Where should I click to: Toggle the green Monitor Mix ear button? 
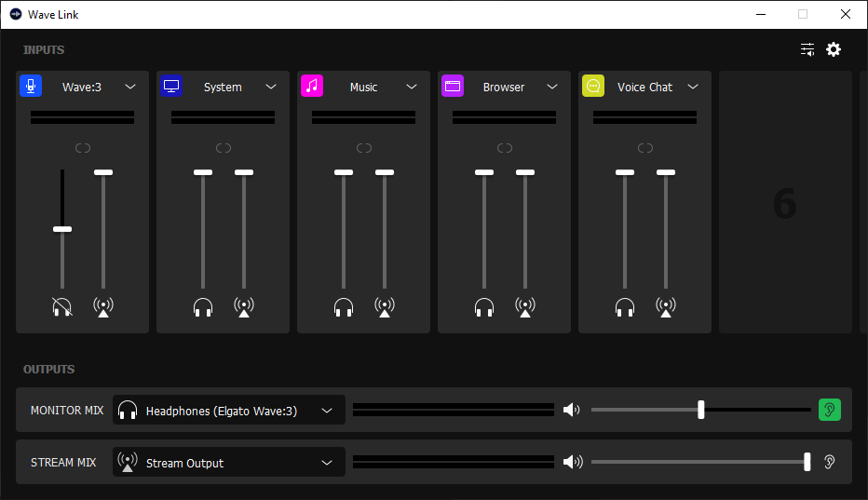click(829, 410)
